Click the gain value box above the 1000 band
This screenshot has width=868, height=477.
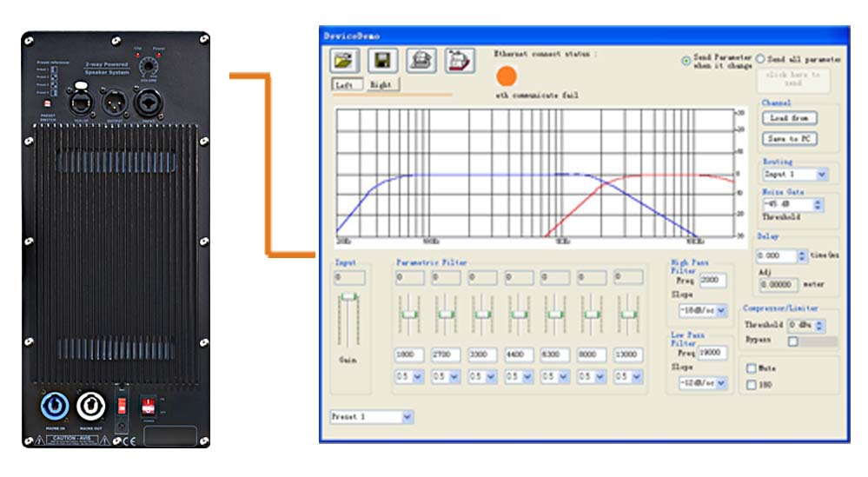coord(409,277)
